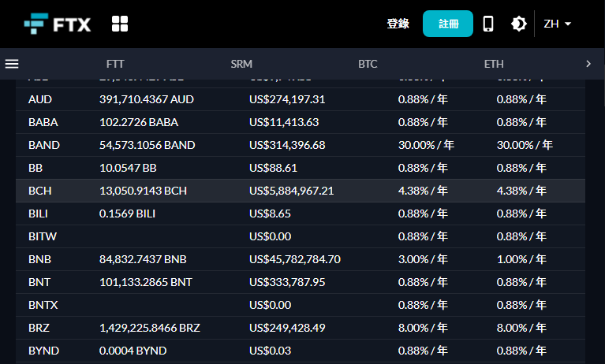This screenshot has width=605, height=364.
Task: Open the ZH language dropdown
Action: [x=557, y=24]
